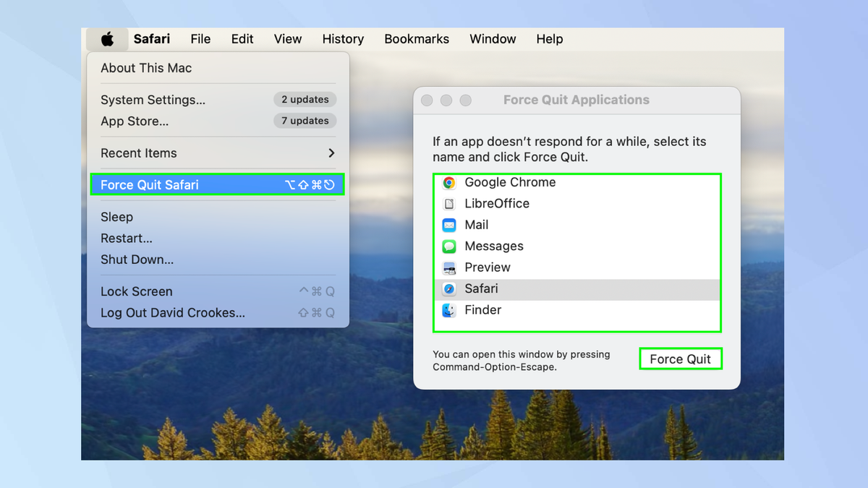Expand the Recent Items submenu

pos(139,153)
